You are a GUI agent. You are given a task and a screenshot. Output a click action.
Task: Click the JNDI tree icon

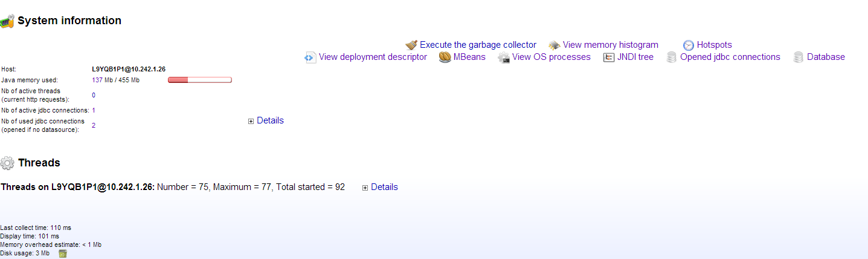tap(609, 57)
